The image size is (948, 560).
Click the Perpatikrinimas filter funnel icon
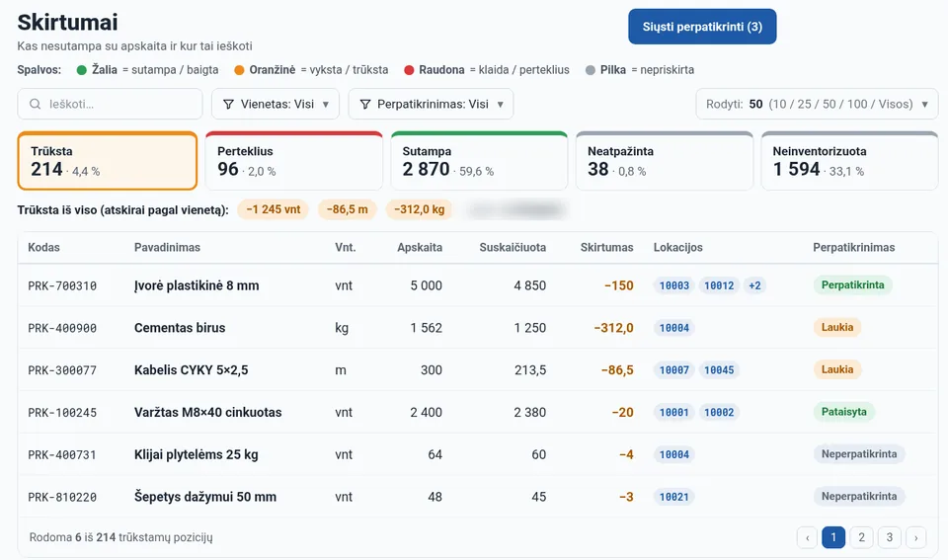[365, 104]
